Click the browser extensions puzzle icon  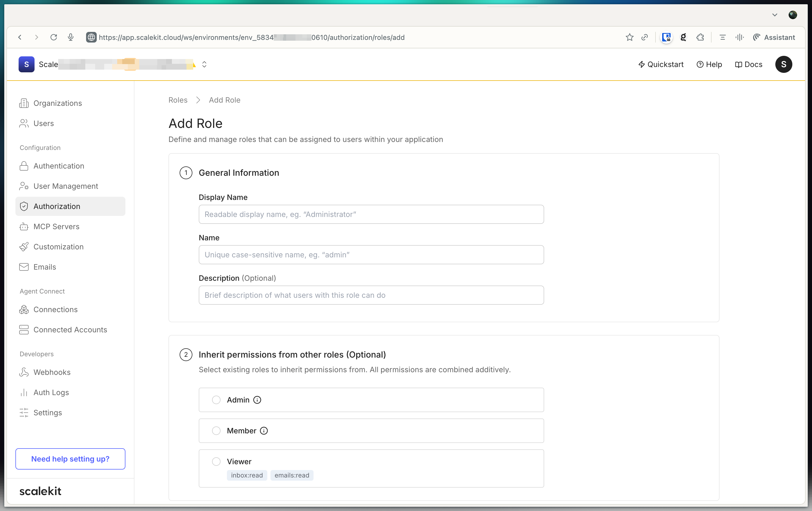[x=700, y=37]
